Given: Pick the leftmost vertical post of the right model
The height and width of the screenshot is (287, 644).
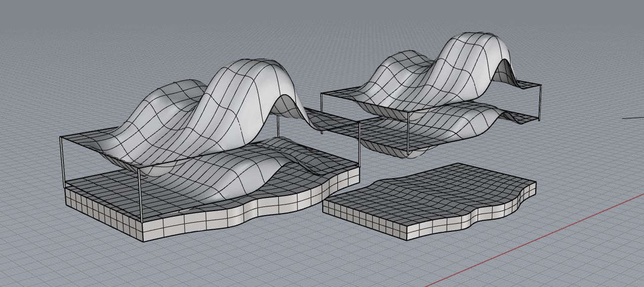Looking at the screenshot, I should [x=322, y=112].
